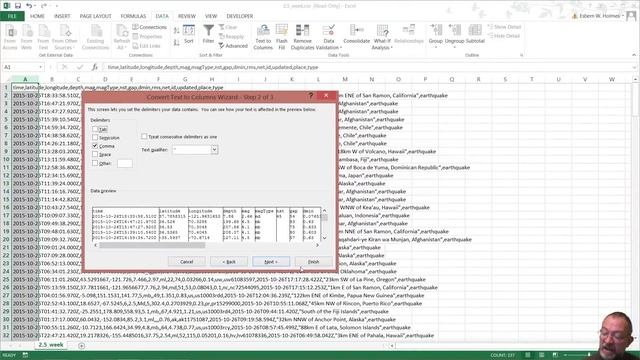Add a new sheet with the plus icon
This screenshot has height=360, width=640.
click(82, 346)
